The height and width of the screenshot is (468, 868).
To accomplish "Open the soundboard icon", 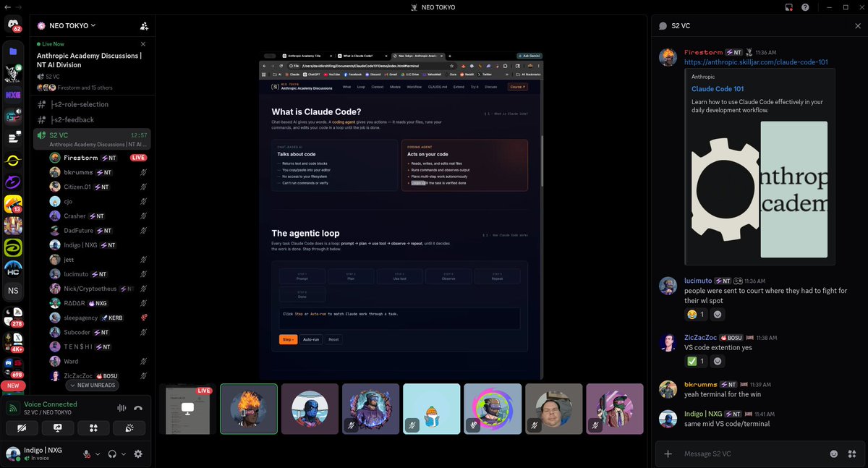I will (x=129, y=428).
